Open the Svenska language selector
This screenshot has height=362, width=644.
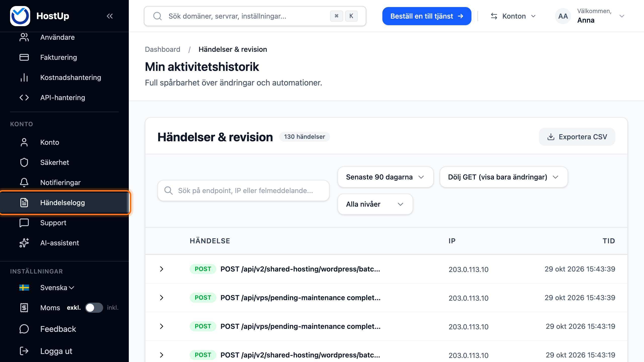click(57, 288)
